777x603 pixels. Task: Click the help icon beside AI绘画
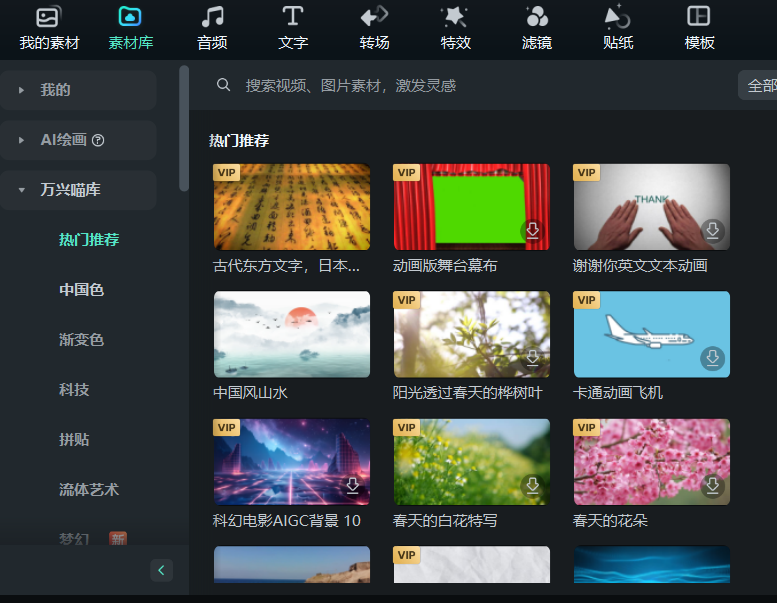tap(98, 140)
